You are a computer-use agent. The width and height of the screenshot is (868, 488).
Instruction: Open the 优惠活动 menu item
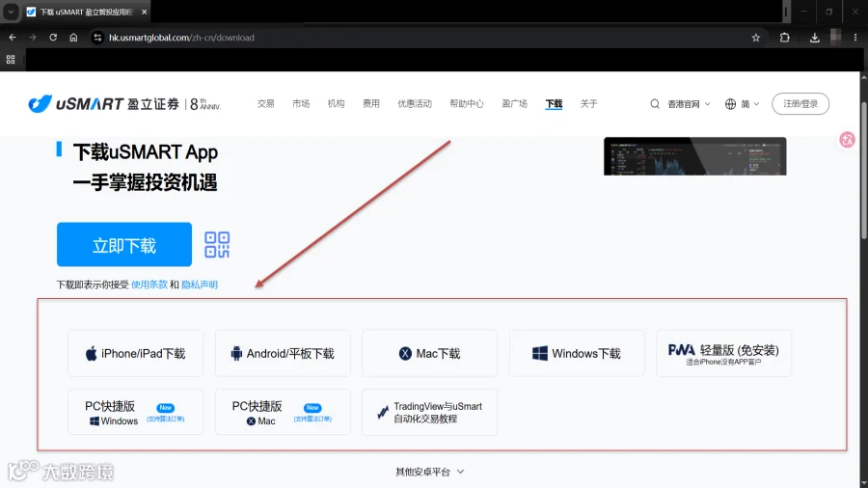click(x=415, y=103)
